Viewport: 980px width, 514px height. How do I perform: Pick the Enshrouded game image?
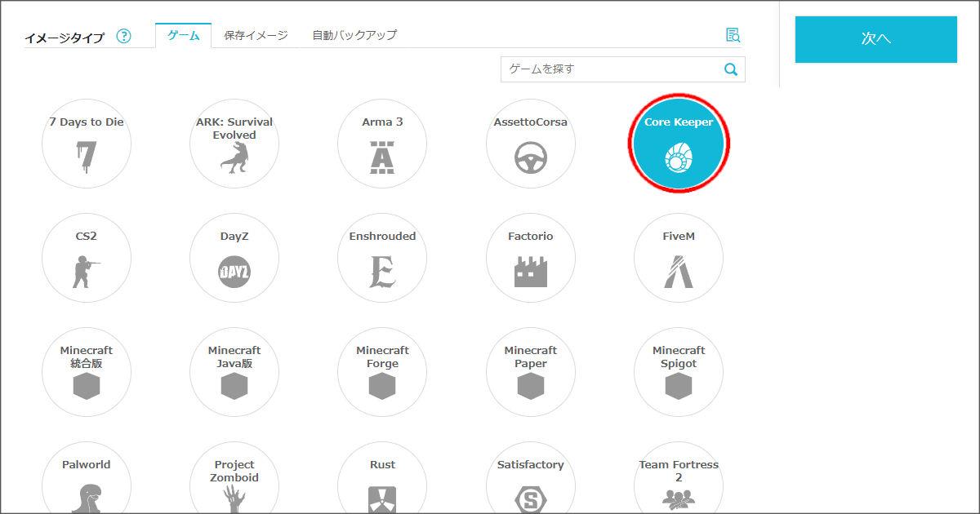(382, 258)
